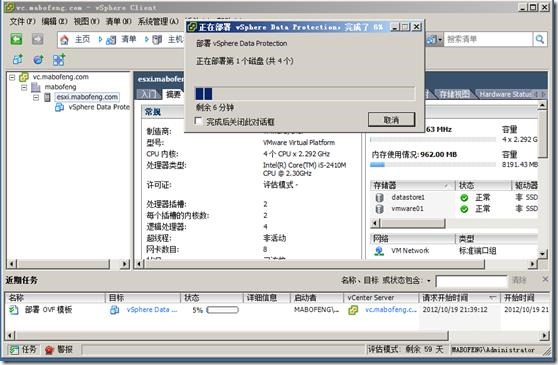Click the second toolbar globe icon
The width and height of the screenshot is (558, 365).
coord(38,59)
